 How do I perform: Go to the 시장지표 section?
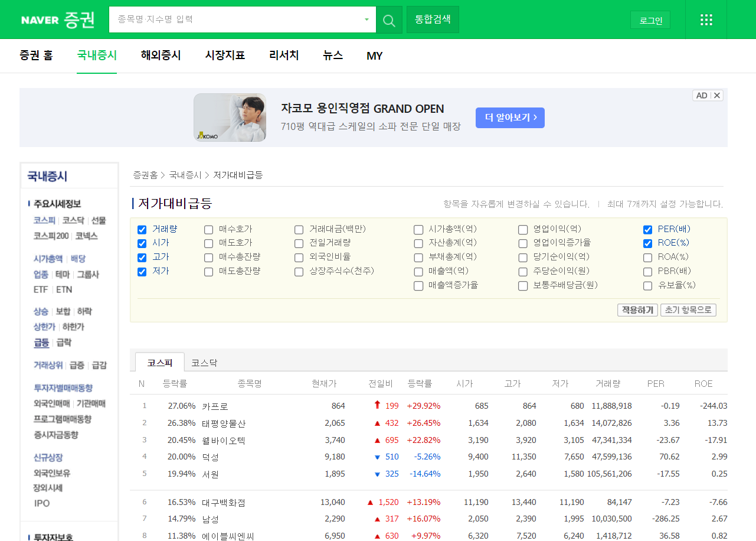click(x=224, y=56)
